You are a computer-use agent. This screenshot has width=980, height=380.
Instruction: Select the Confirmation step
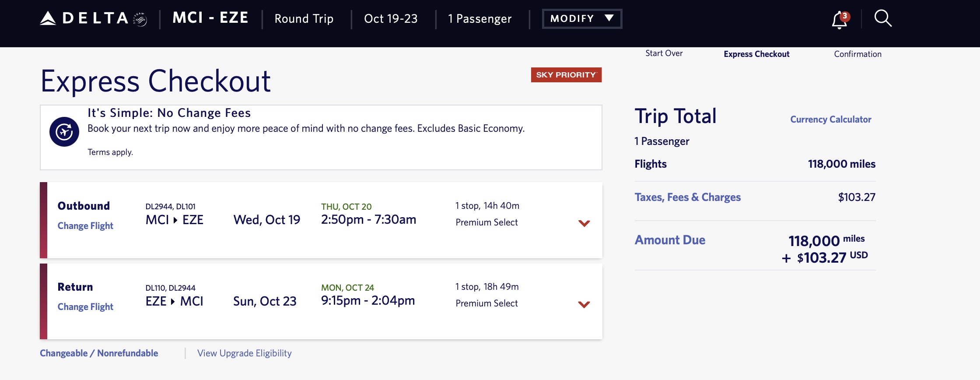click(857, 54)
